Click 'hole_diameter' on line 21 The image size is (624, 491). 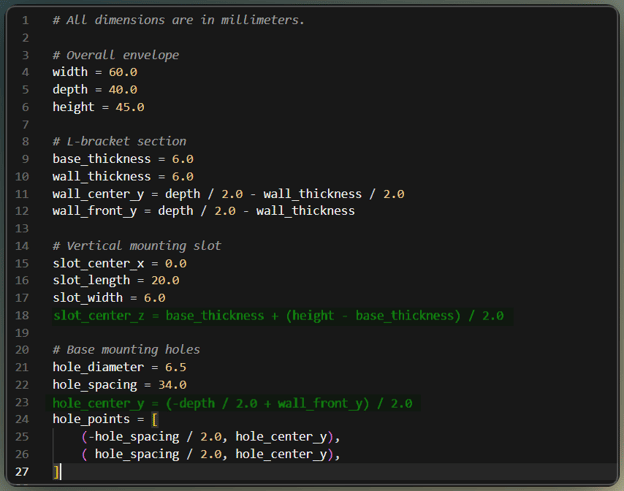pyautogui.click(x=98, y=367)
